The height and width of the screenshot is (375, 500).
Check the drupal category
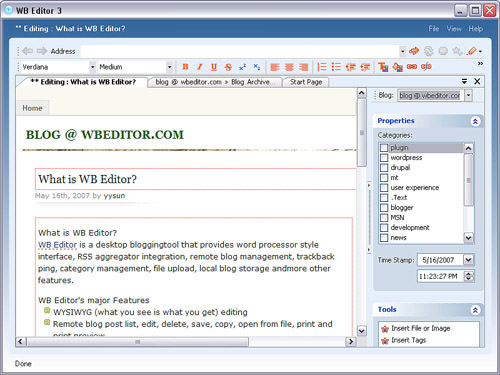point(384,168)
